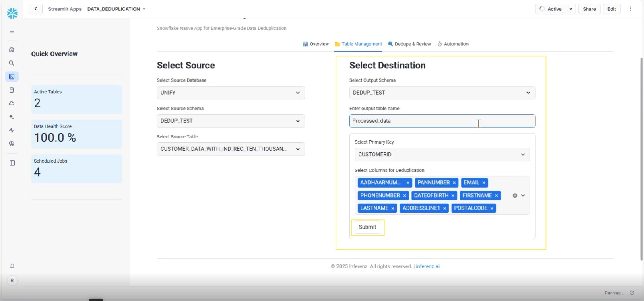
Task: Open the Select Primary Key dropdown
Action: pos(442,155)
